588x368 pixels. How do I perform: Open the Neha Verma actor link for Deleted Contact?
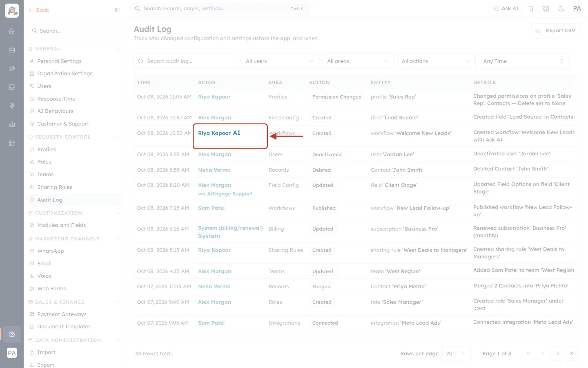point(214,170)
